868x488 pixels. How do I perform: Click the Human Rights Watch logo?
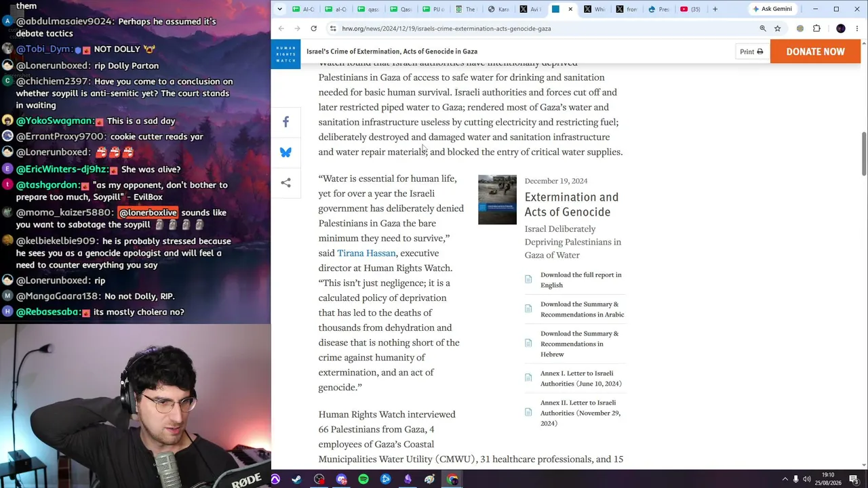tap(285, 53)
